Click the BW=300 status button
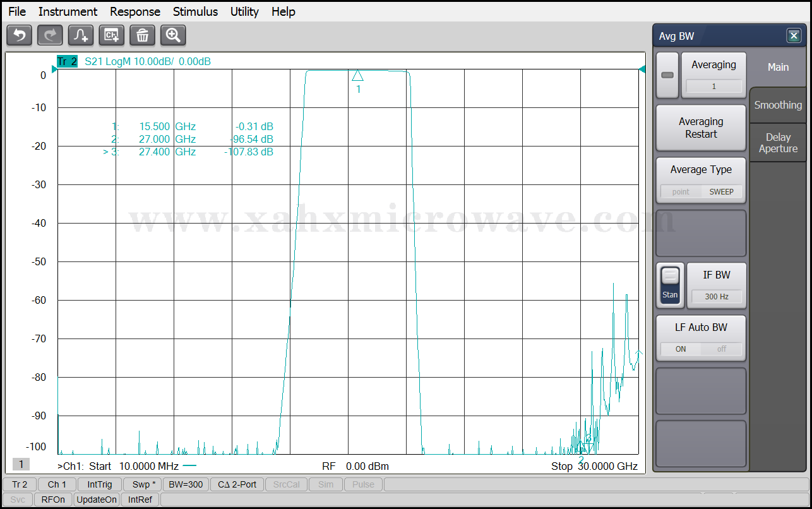Image resolution: width=812 pixels, height=509 pixels. pyautogui.click(x=186, y=484)
